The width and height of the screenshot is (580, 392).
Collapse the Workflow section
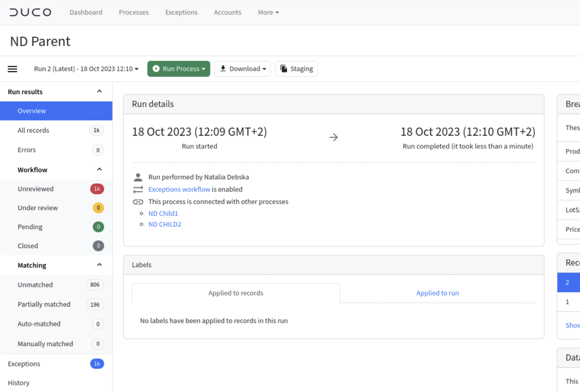click(x=99, y=169)
